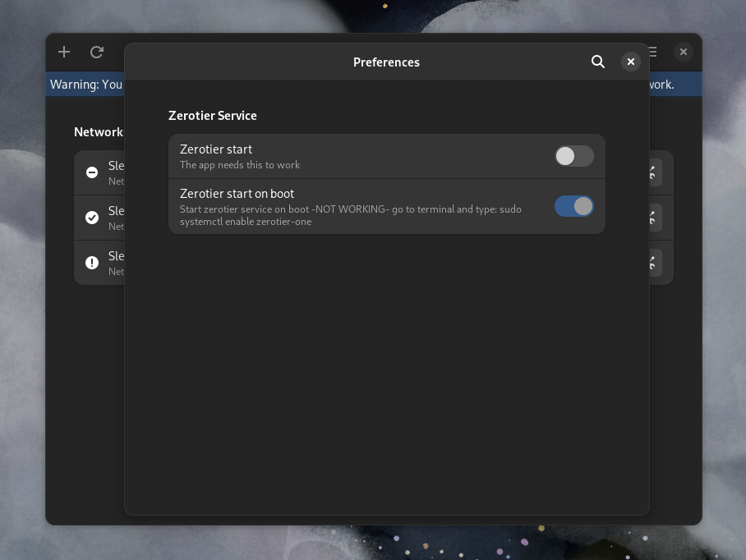Screen dimensions: 746x560
Task: Close the Preferences dialog
Action: (x=630, y=62)
